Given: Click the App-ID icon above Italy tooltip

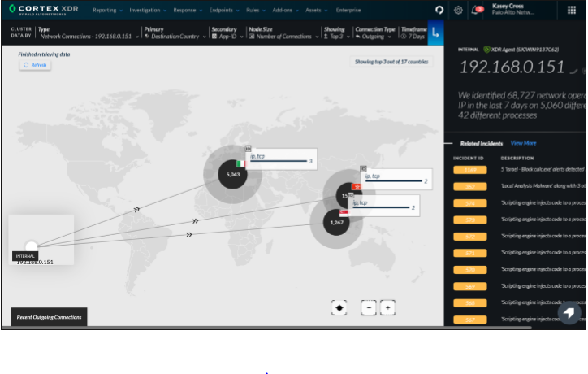Looking at the screenshot, I should click(x=248, y=149).
